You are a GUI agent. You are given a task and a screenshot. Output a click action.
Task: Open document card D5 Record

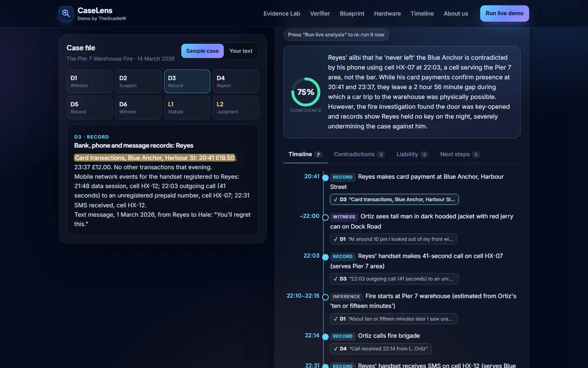click(x=90, y=107)
